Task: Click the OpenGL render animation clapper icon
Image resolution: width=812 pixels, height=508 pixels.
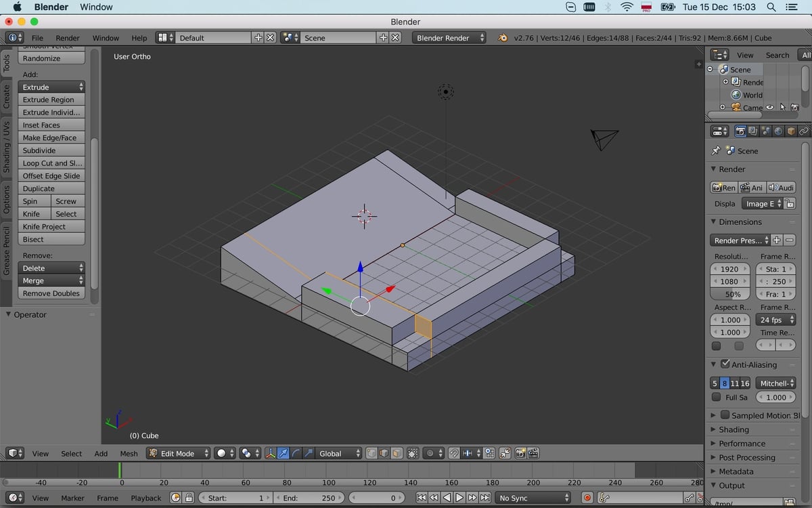Action: pos(533,453)
